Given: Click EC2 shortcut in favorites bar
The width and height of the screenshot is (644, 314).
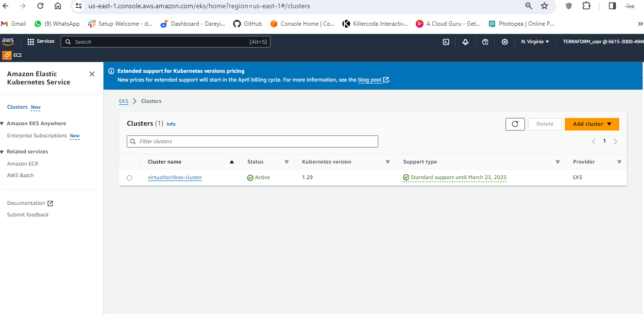Looking at the screenshot, I should point(13,55).
